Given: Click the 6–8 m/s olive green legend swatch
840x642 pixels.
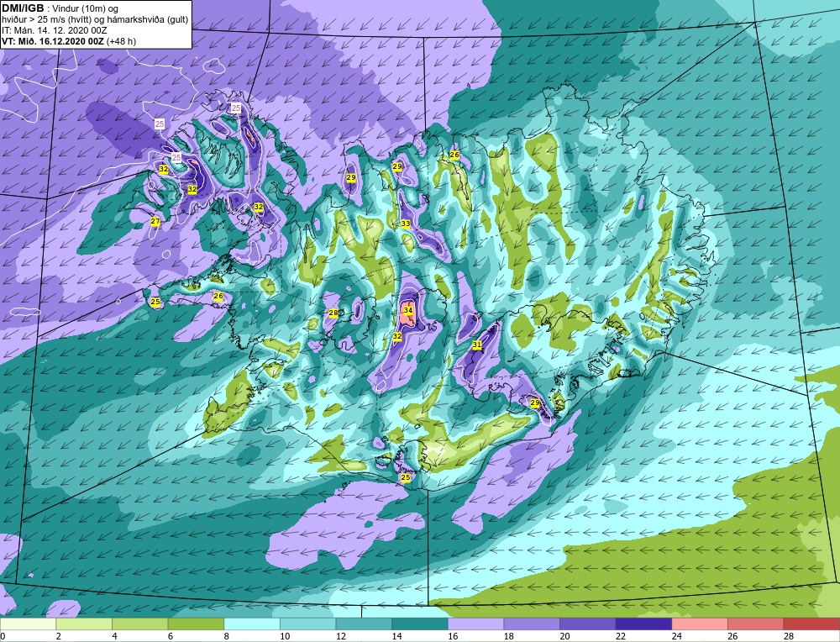Looking at the screenshot, I should (196, 624).
